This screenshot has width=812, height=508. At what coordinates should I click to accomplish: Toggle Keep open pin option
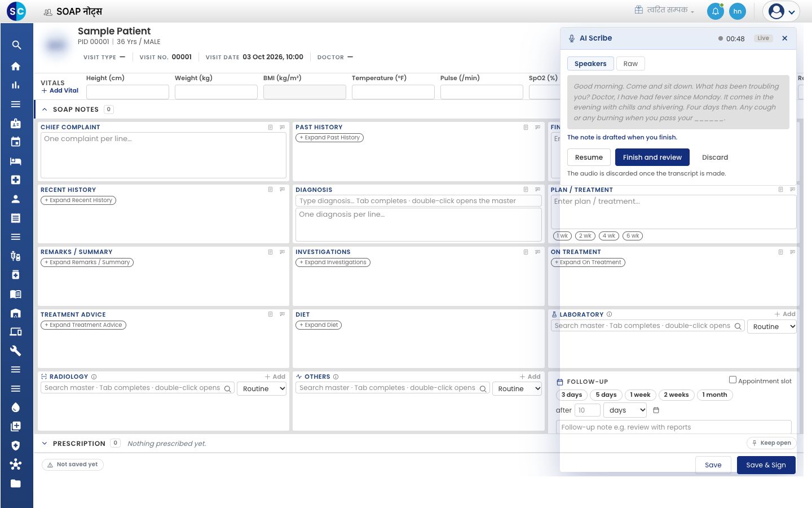pyautogui.click(x=771, y=443)
